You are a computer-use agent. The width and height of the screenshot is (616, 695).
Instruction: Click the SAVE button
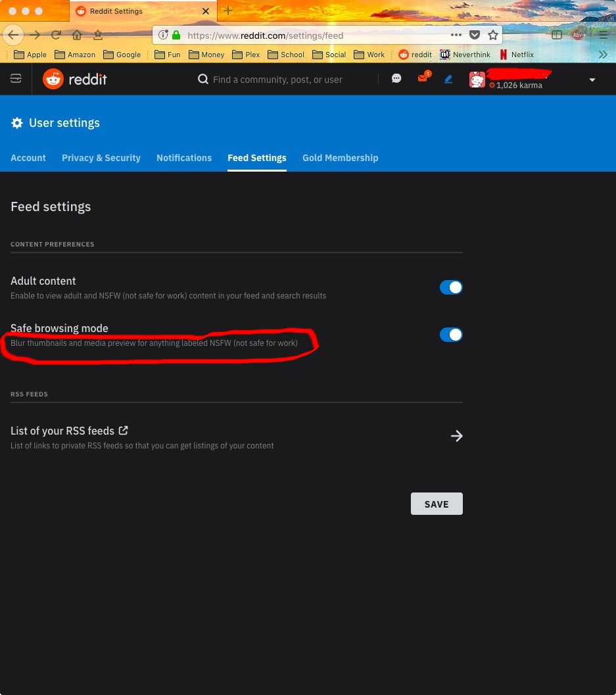pyautogui.click(x=437, y=504)
